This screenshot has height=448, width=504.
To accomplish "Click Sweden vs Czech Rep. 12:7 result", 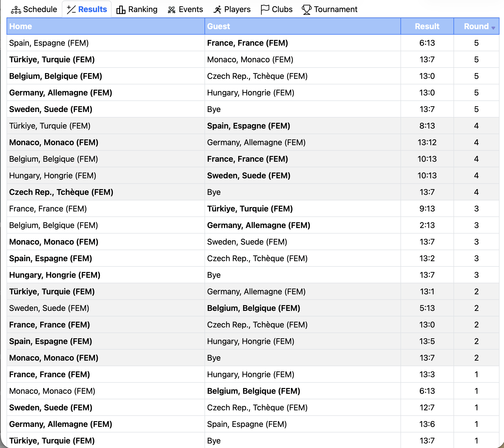I will [x=427, y=408].
